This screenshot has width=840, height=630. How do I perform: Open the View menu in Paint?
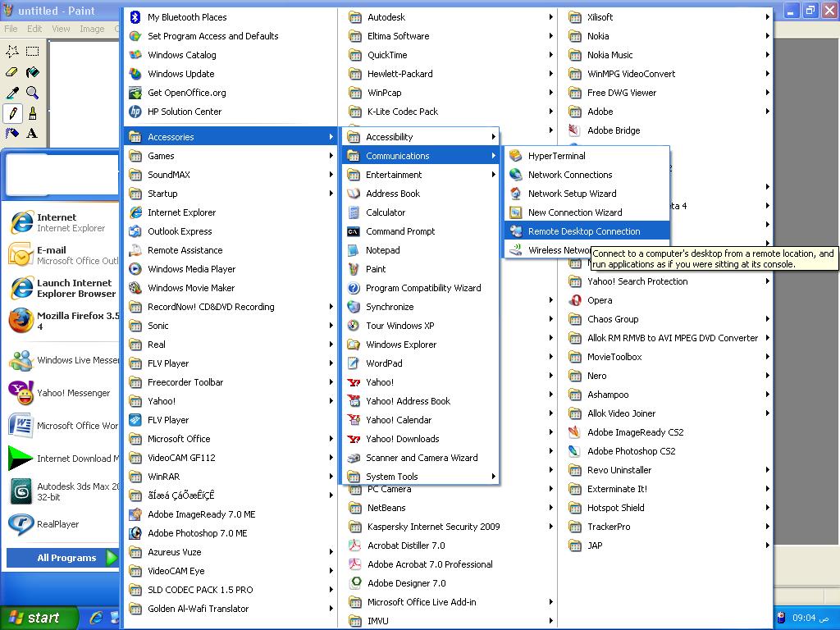click(61, 29)
